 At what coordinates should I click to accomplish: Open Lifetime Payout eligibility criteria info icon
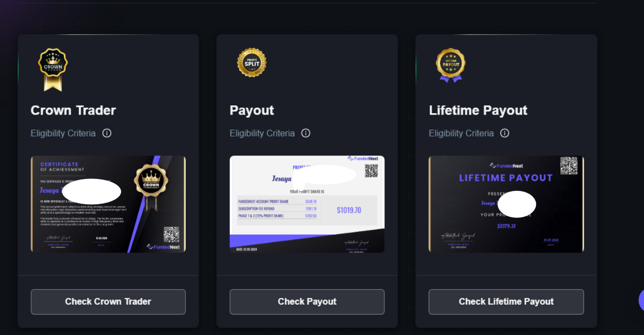(x=505, y=133)
